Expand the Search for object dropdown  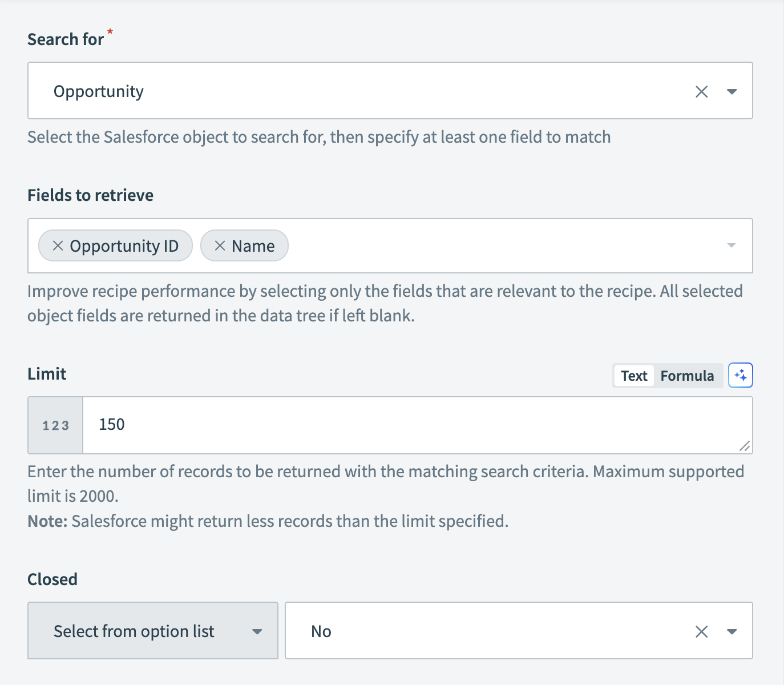tap(732, 91)
